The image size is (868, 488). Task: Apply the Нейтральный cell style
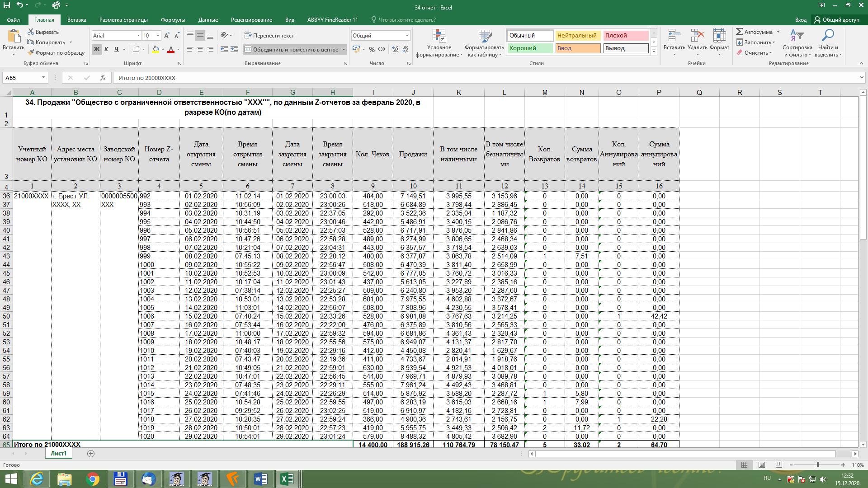click(x=578, y=35)
